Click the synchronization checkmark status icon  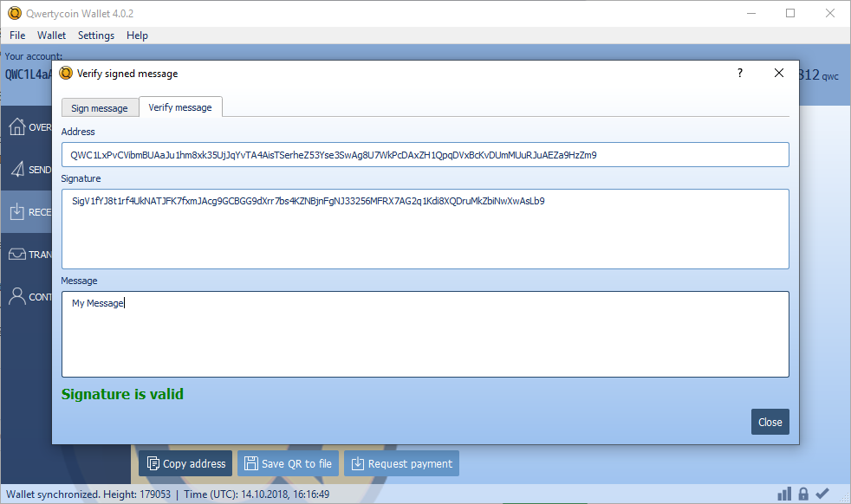(x=822, y=493)
